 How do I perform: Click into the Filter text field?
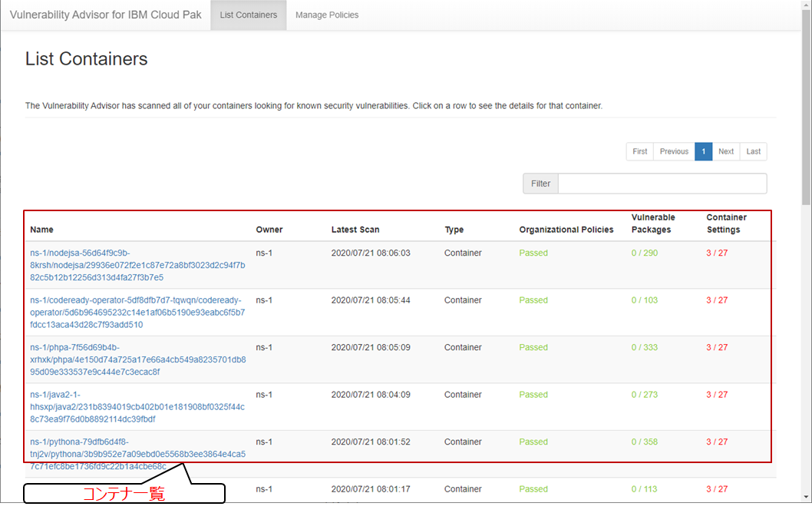(x=662, y=184)
